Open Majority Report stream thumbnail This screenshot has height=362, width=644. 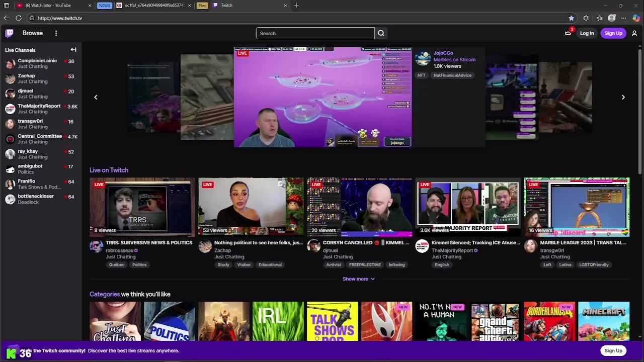[468, 207]
